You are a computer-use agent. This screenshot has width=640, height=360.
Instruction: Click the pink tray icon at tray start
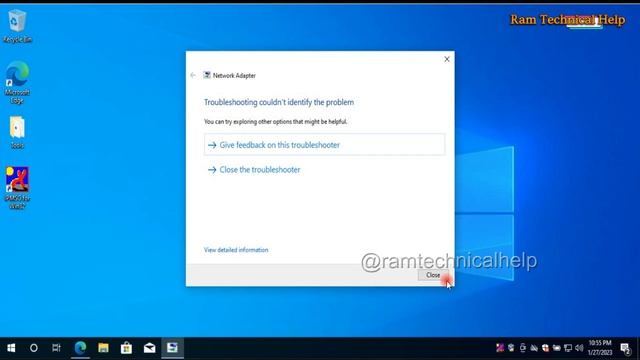500,348
